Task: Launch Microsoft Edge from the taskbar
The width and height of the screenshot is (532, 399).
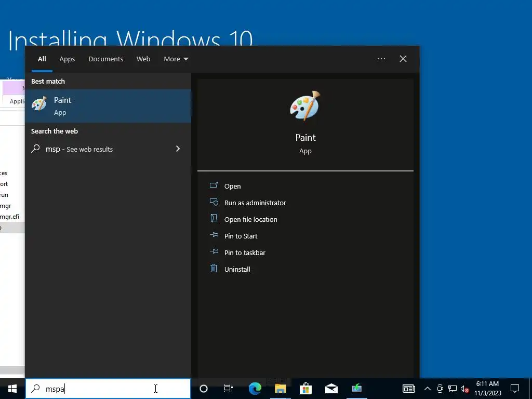Action: click(x=255, y=389)
